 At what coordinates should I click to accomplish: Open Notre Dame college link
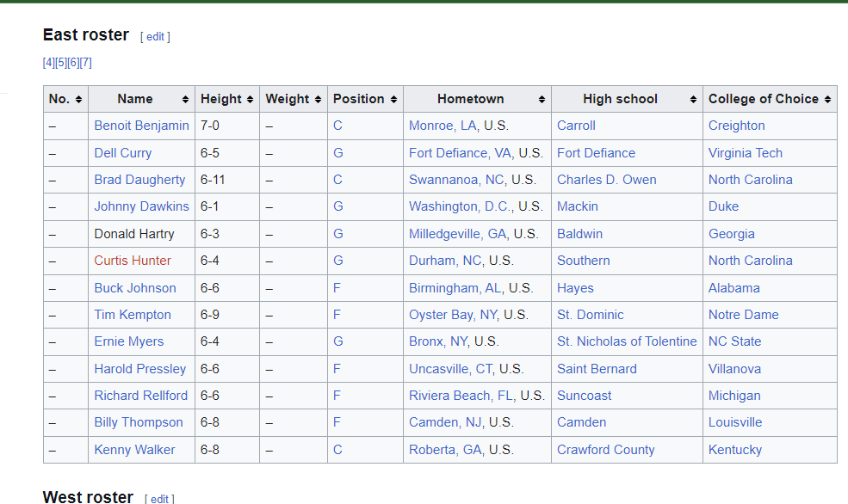744,315
